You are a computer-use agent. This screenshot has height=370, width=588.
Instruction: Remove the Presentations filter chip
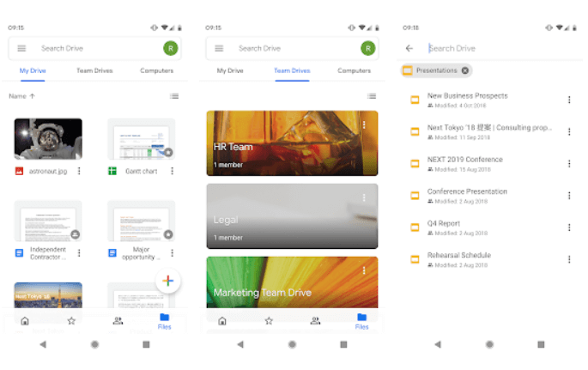465,70
